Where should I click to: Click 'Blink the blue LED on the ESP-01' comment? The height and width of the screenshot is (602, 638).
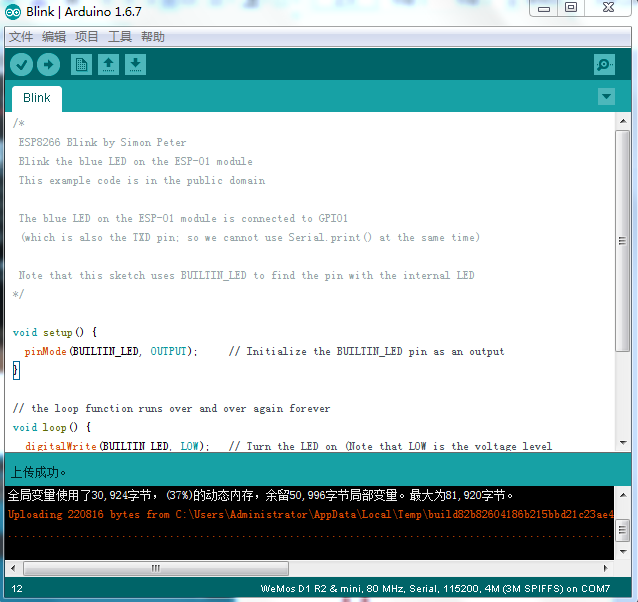click(135, 161)
